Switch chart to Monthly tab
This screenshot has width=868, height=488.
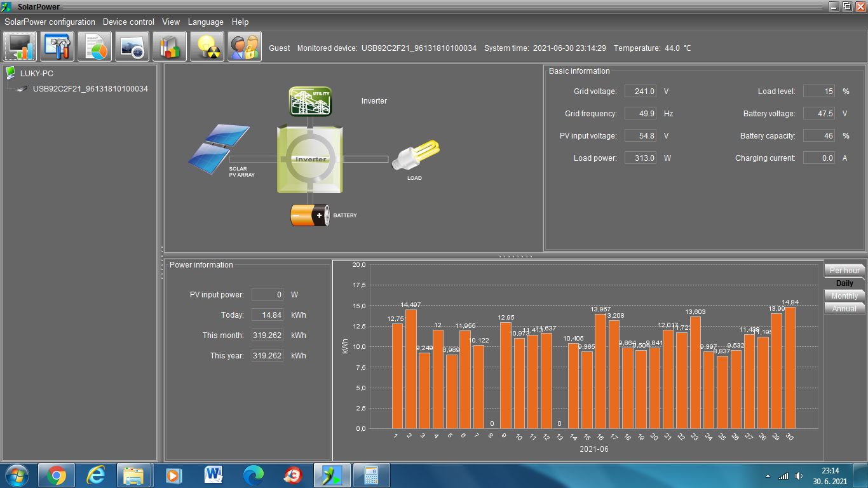[844, 296]
